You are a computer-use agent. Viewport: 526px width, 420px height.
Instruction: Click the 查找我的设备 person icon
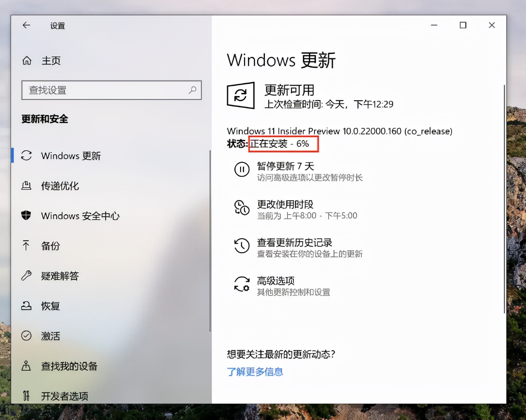point(27,366)
